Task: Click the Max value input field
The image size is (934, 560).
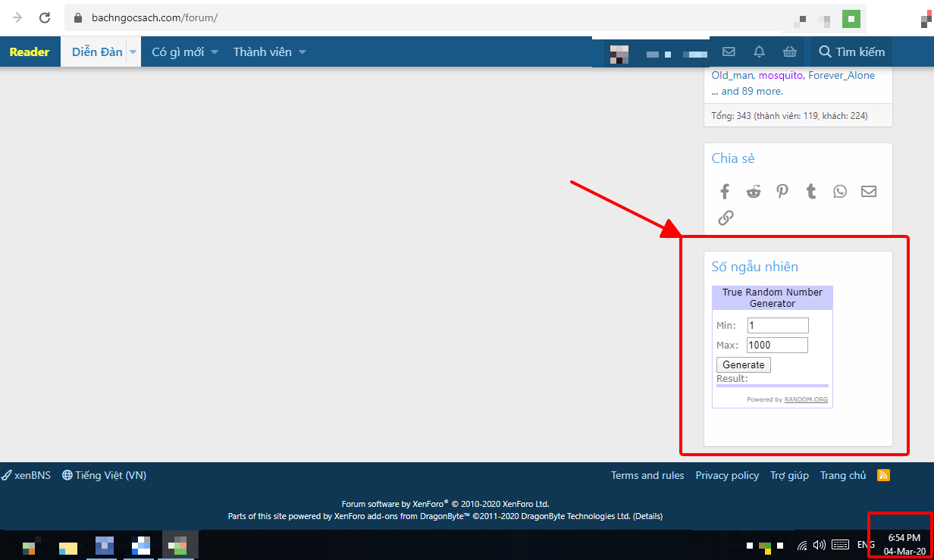Action: click(777, 345)
